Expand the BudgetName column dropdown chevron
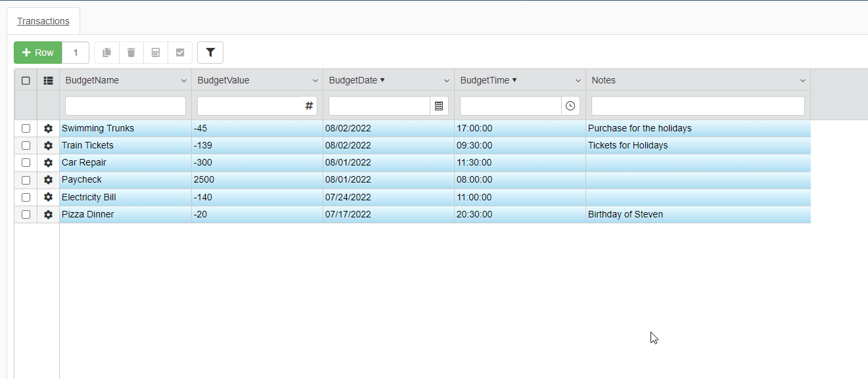This screenshot has width=868, height=379. coord(184,81)
